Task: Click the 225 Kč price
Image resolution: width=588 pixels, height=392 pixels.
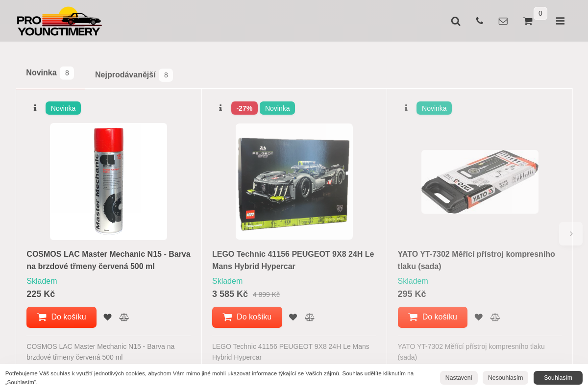Action: click(41, 294)
